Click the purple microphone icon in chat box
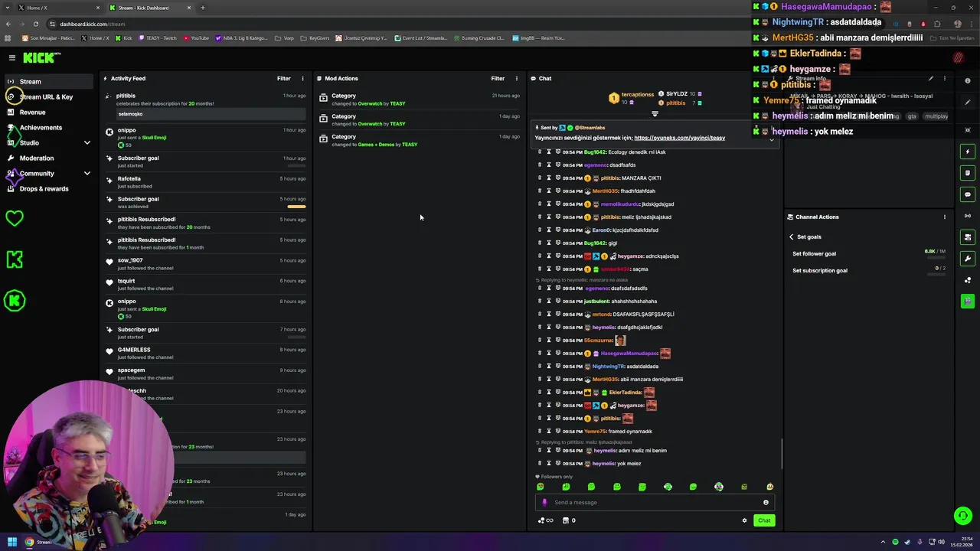The width and height of the screenshot is (980, 551). (x=544, y=503)
